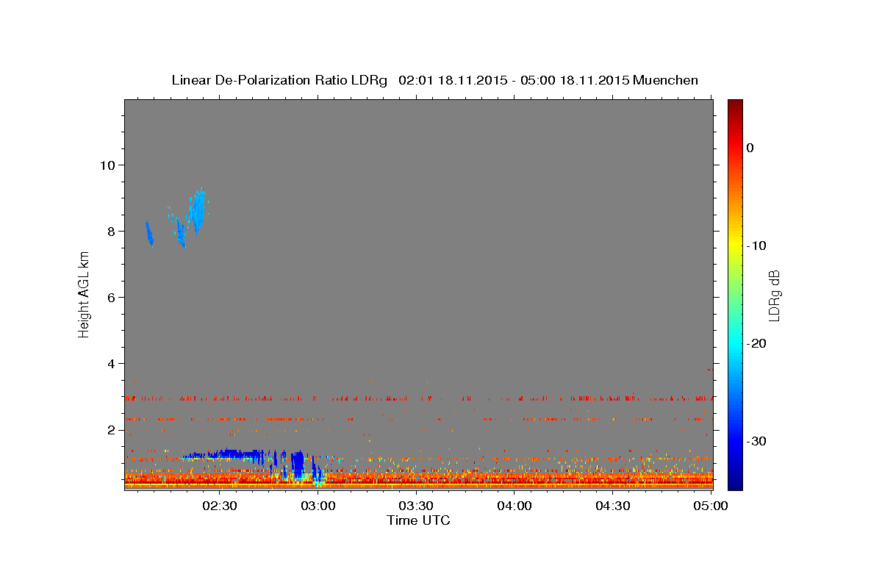Click the '04:30' time tick label

coord(613,506)
